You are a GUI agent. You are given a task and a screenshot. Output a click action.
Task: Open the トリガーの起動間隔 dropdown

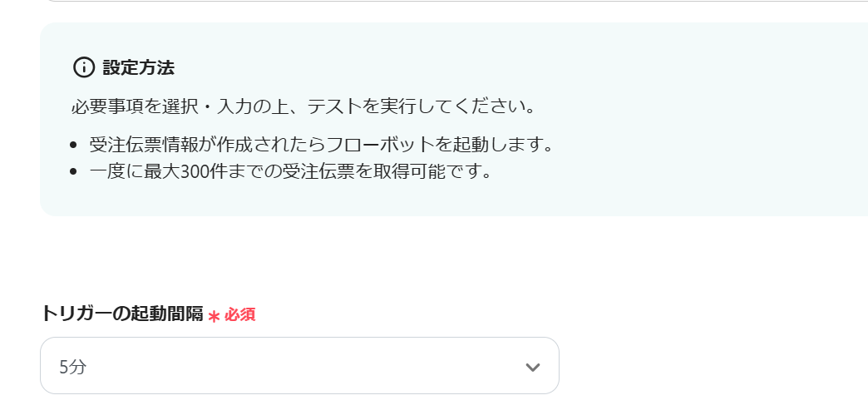click(299, 366)
